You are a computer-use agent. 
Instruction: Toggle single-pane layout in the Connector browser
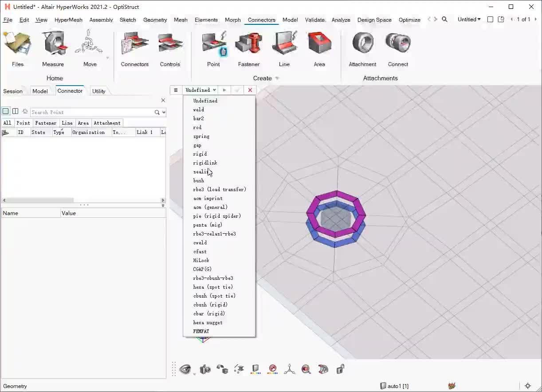click(x=6, y=111)
